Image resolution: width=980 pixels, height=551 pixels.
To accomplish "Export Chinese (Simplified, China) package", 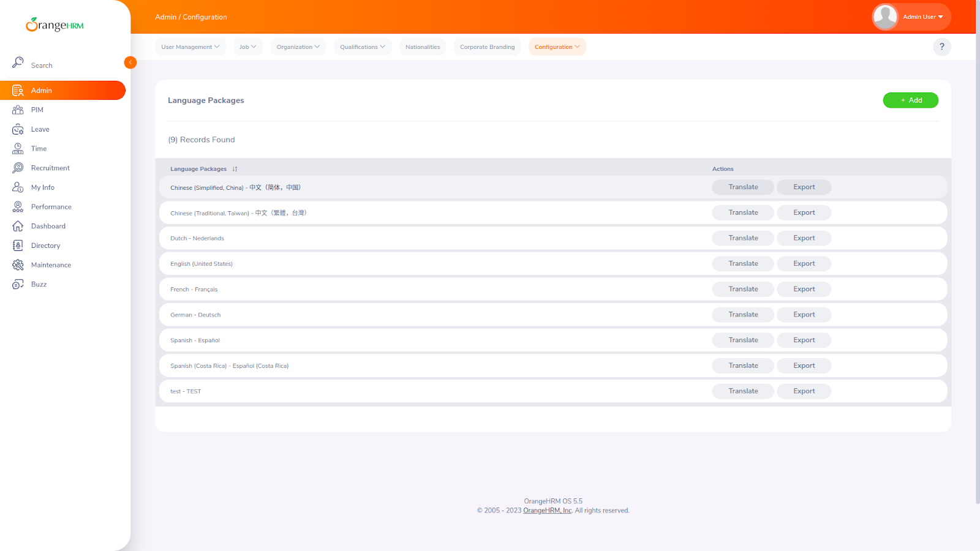I will tap(804, 187).
